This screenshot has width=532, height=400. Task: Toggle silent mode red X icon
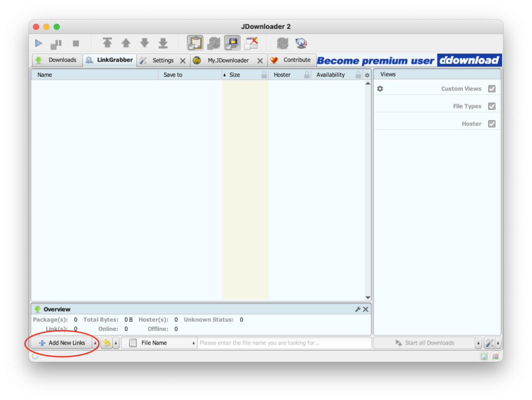tap(251, 43)
